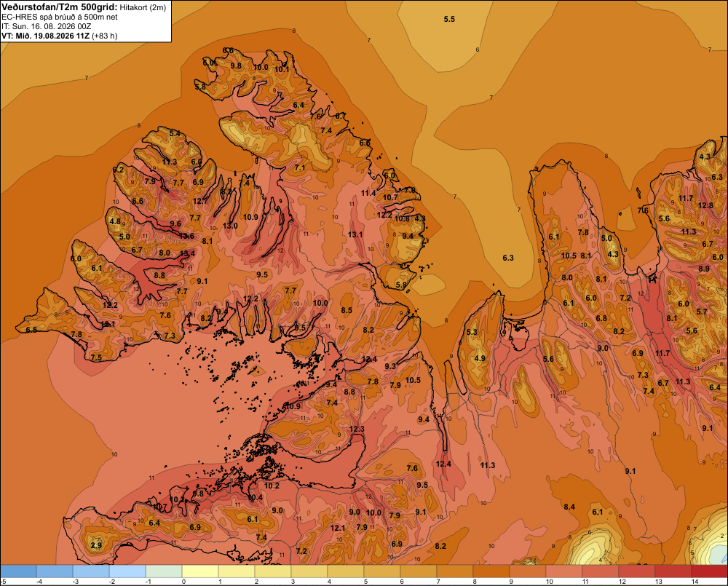Click the 8.4 label in southern highlands
728x586 pixels.
569,507
